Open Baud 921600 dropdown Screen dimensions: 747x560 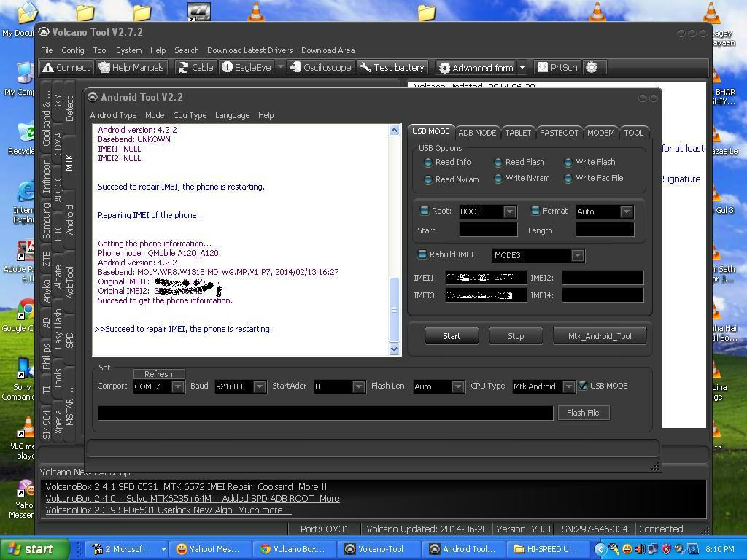[259, 386]
